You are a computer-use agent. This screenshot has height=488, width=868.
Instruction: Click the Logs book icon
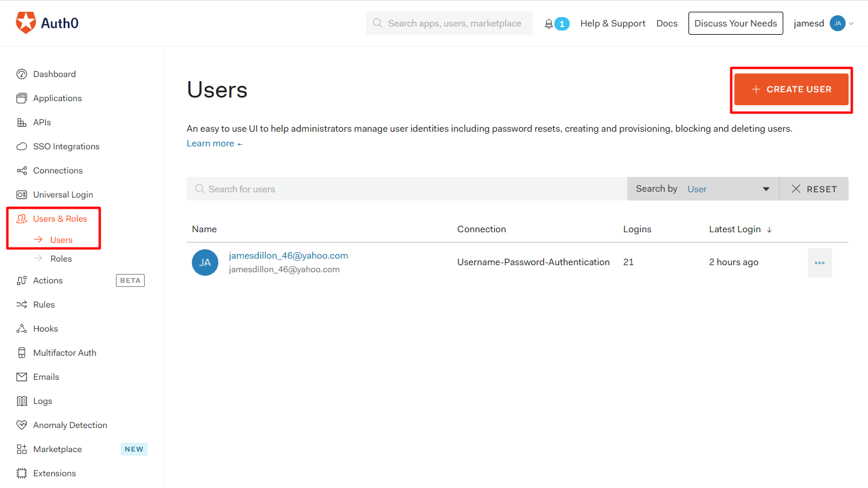[22, 401]
